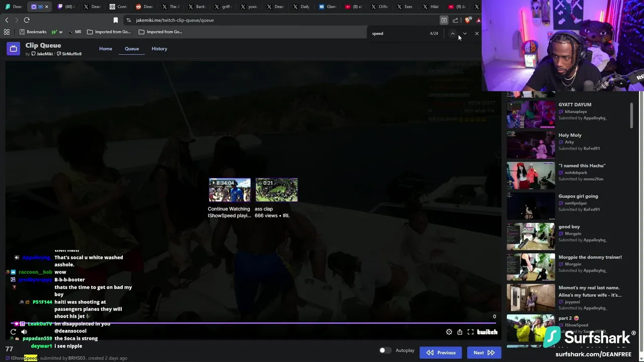Close the active Clip Queue browser tab
The image size is (644, 362).
tap(46, 7)
